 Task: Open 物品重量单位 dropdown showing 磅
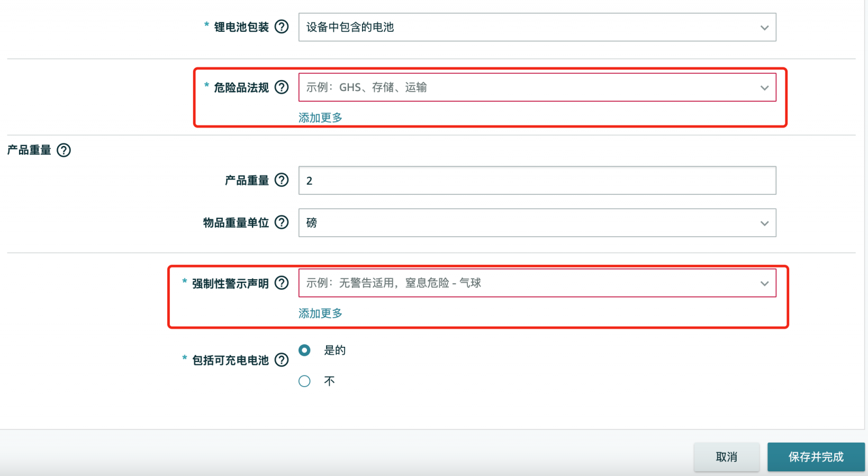click(x=537, y=223)
